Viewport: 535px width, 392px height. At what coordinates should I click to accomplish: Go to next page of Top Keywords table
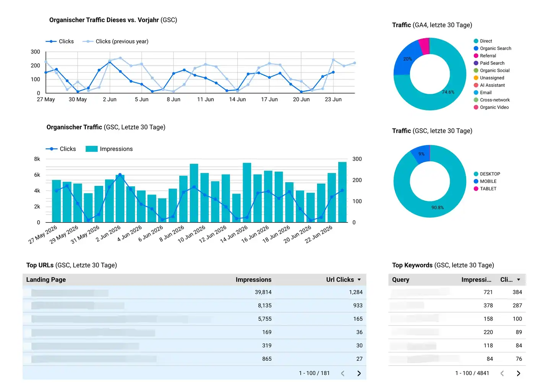point(518,373)
